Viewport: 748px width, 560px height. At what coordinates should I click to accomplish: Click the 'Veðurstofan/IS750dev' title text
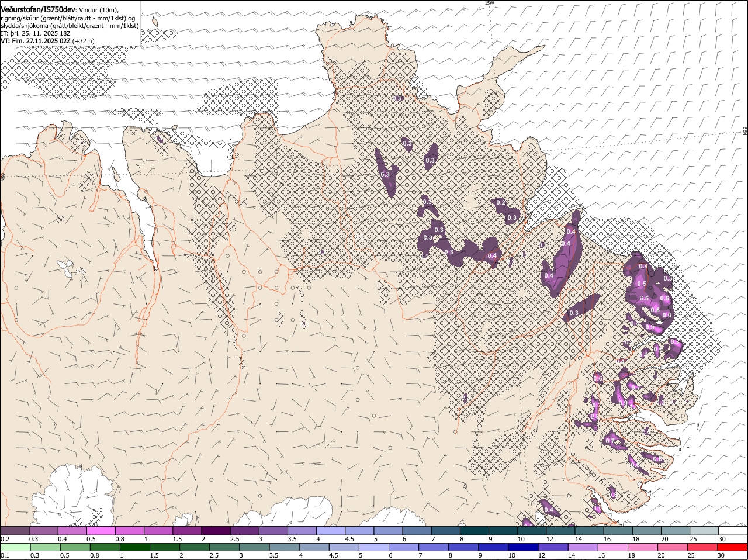pos(38,9)
